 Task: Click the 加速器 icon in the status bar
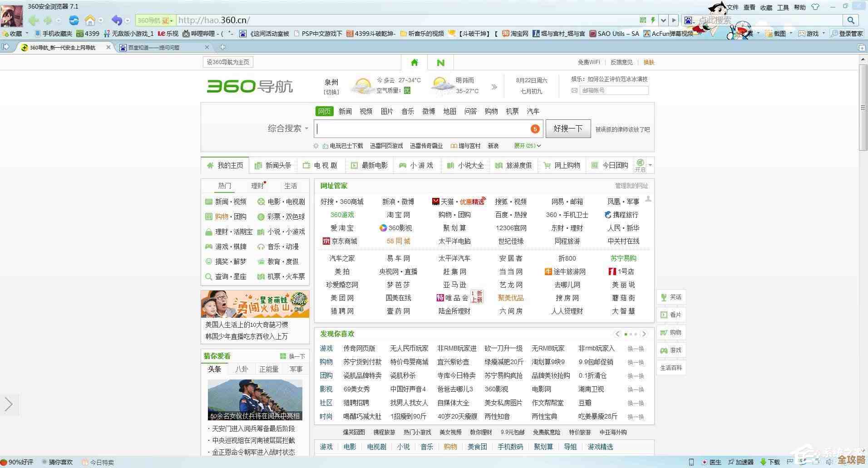[743, 462]
